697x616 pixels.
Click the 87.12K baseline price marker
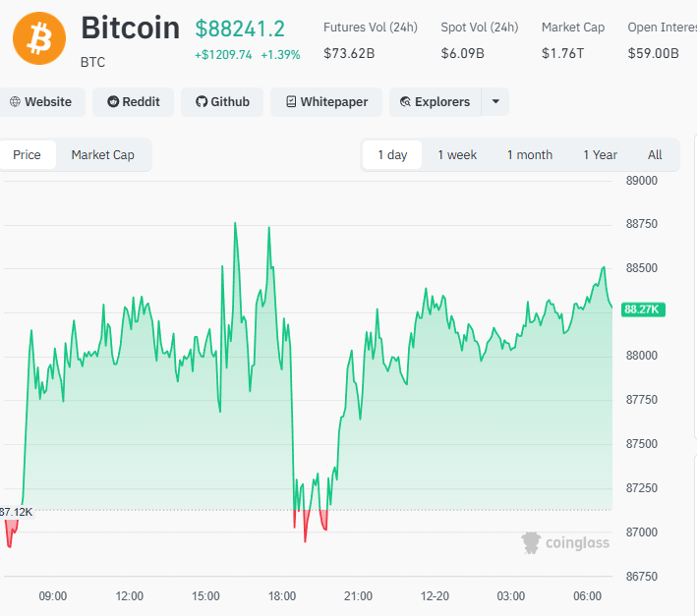[17, 512]
